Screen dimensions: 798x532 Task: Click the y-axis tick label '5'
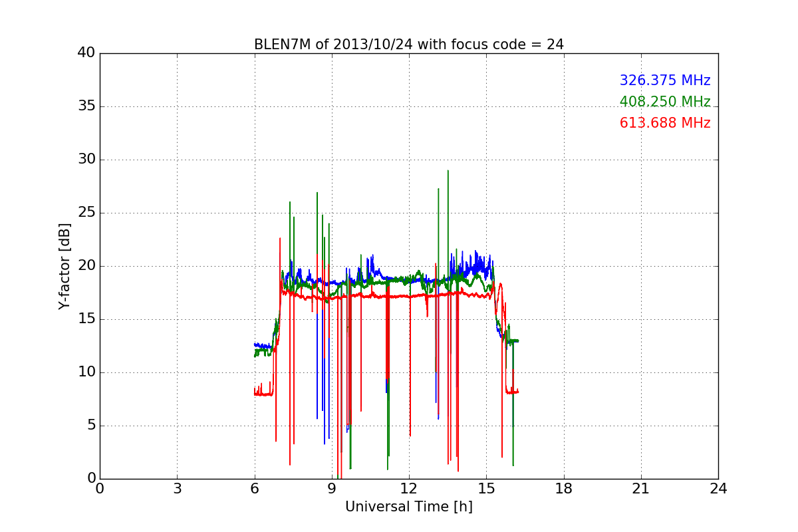(90, 426)
